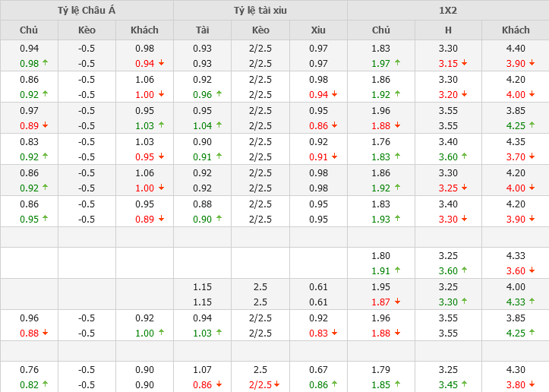Click the Tài column header
Screen dimensions: 549x392
[x=202, y=30]
